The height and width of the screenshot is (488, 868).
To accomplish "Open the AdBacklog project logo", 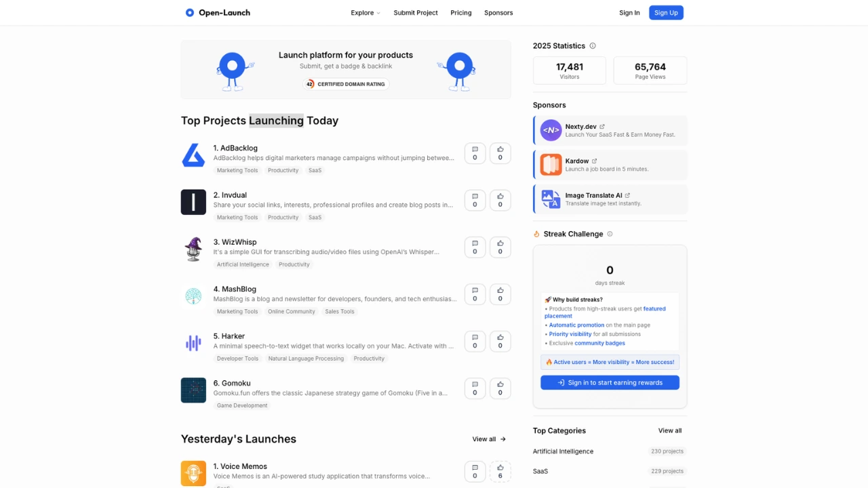I will pyautogui.click(x=193, y=155).
